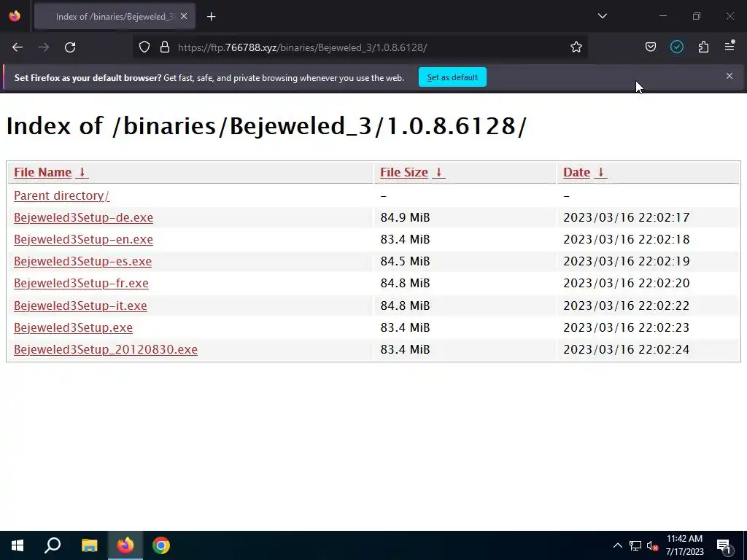Bookmark this page with the star

pos(576,47)
